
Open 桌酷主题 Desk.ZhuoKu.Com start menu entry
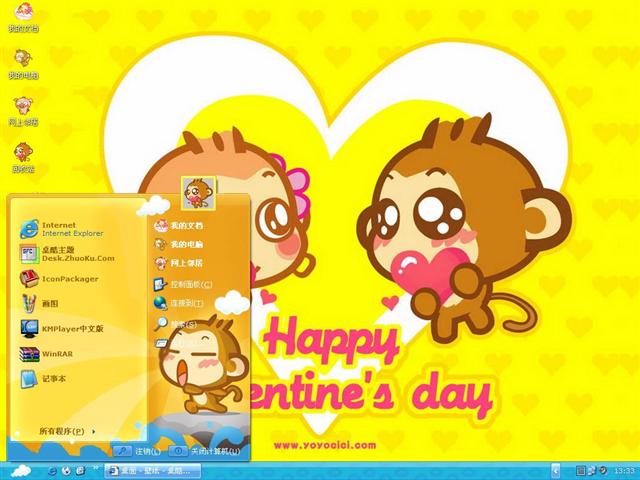coord(67,254)
